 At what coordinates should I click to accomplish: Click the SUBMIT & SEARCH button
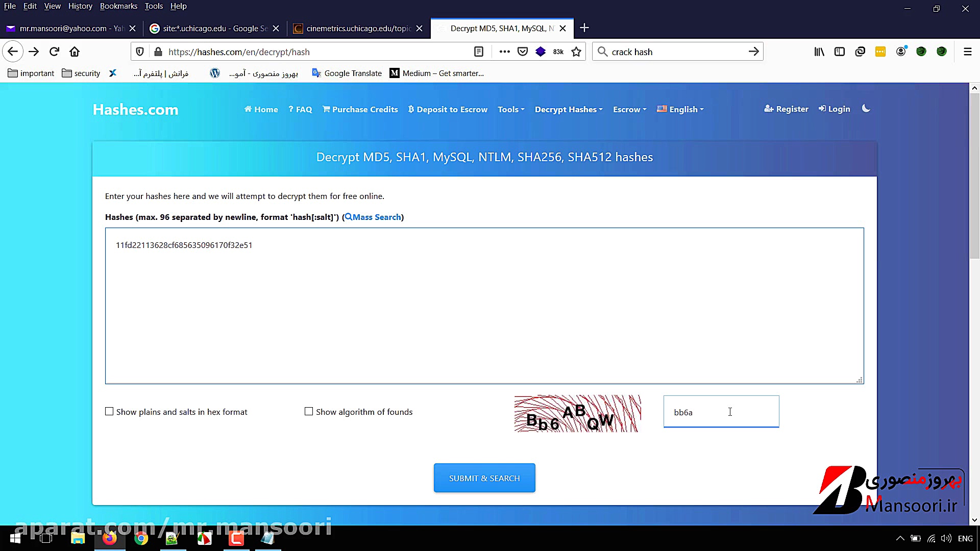[484, 478]
